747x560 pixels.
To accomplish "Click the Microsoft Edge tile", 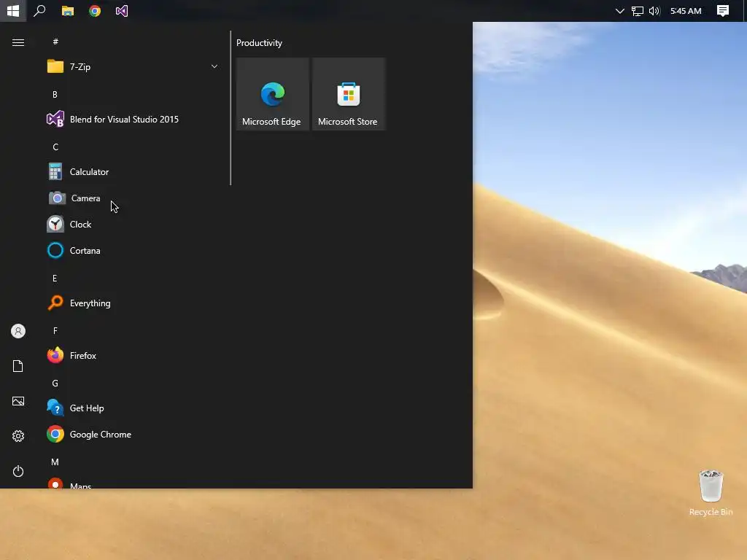I will click(x=273, y=94).
